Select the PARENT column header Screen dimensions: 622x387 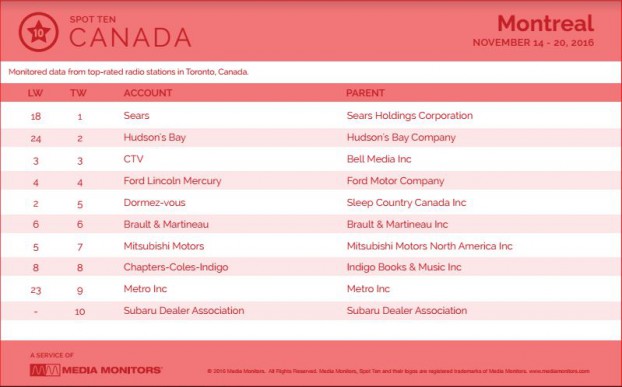point(365,93)
